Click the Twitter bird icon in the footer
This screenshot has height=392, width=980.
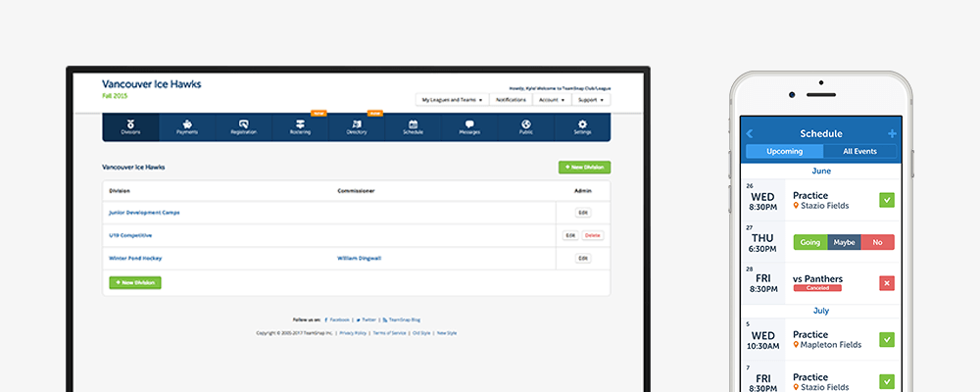coord(358,319)
